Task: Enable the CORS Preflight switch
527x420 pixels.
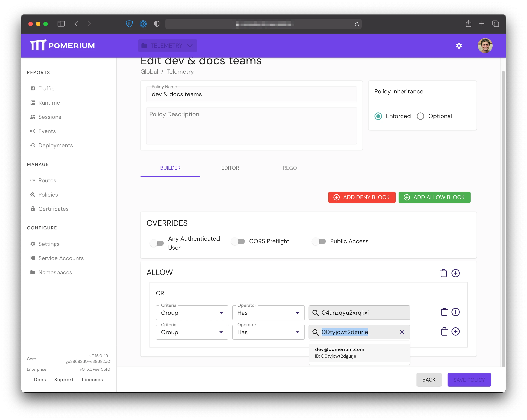Action: click(x=238, y=241)
